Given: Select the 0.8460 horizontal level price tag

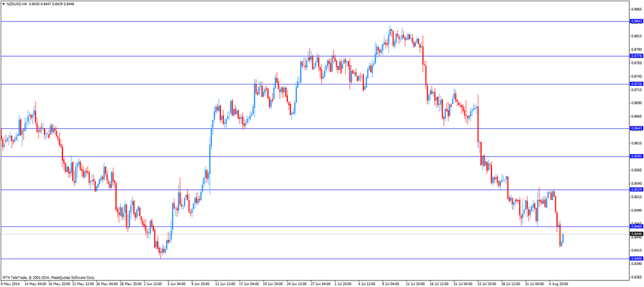Looking at the screenshot, I should tap(637, 226).
